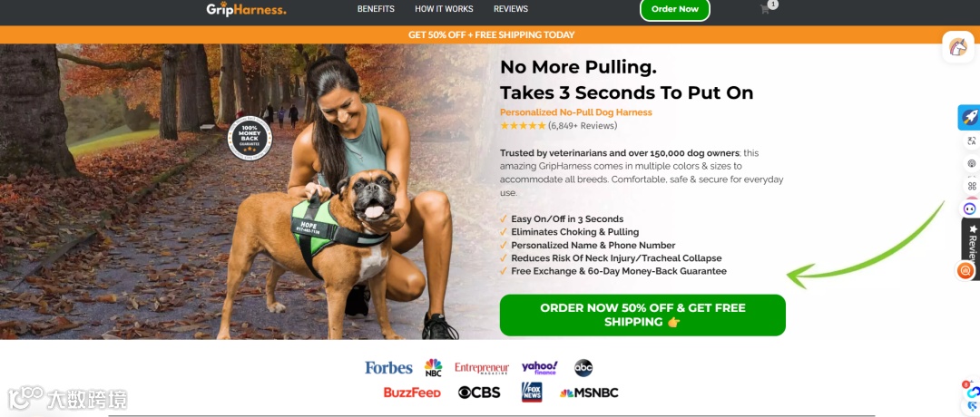The width and height of the screenshot is (980, 417).
Task: Open the REVIEWS nav link
Action: (511, 9)
